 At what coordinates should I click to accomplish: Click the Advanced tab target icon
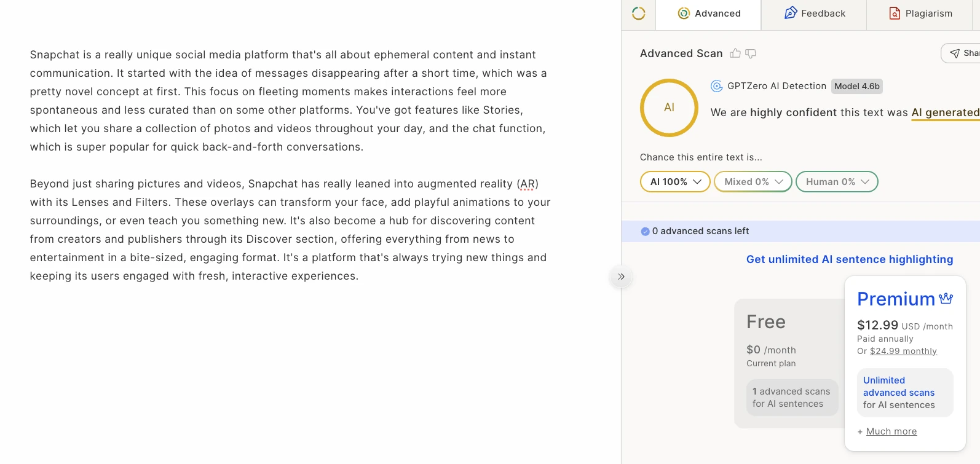pyautogui.click(x=683, y=14)
